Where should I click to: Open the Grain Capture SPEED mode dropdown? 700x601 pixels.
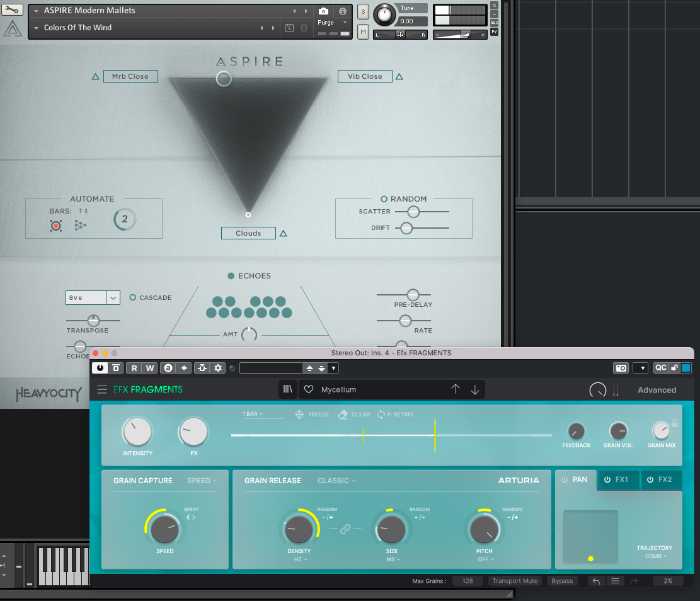[201, 481]
